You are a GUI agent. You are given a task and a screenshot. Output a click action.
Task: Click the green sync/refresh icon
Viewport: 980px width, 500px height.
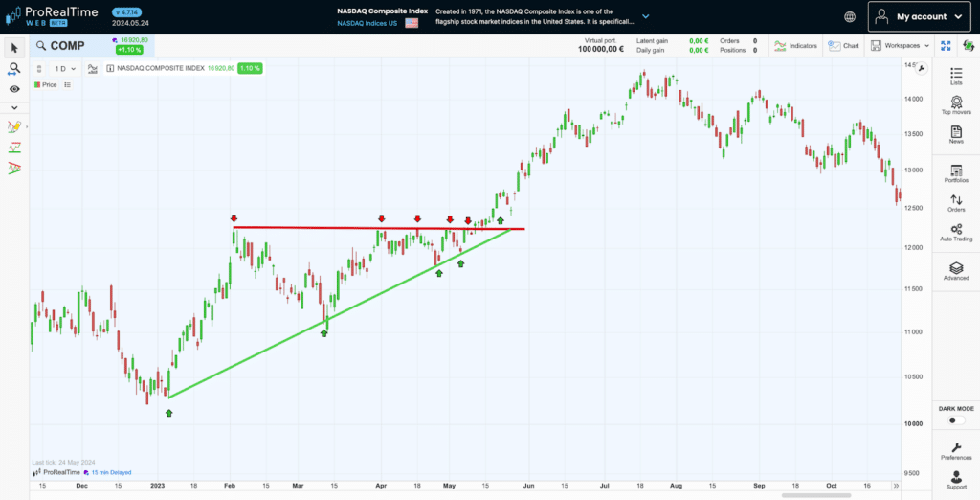(x=969, y=46)
